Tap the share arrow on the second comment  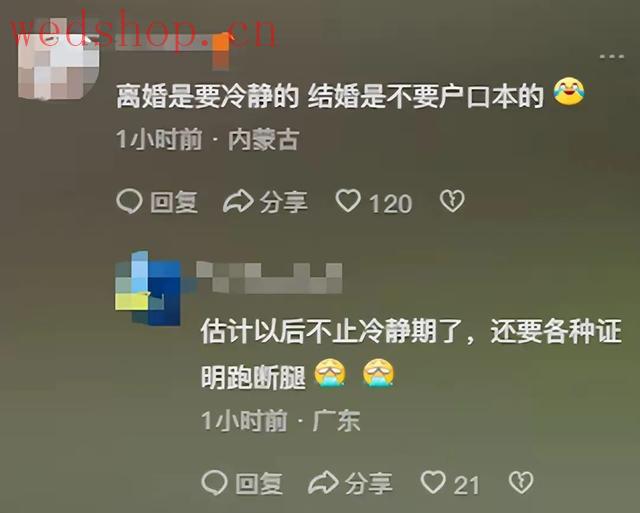[323, 482]
